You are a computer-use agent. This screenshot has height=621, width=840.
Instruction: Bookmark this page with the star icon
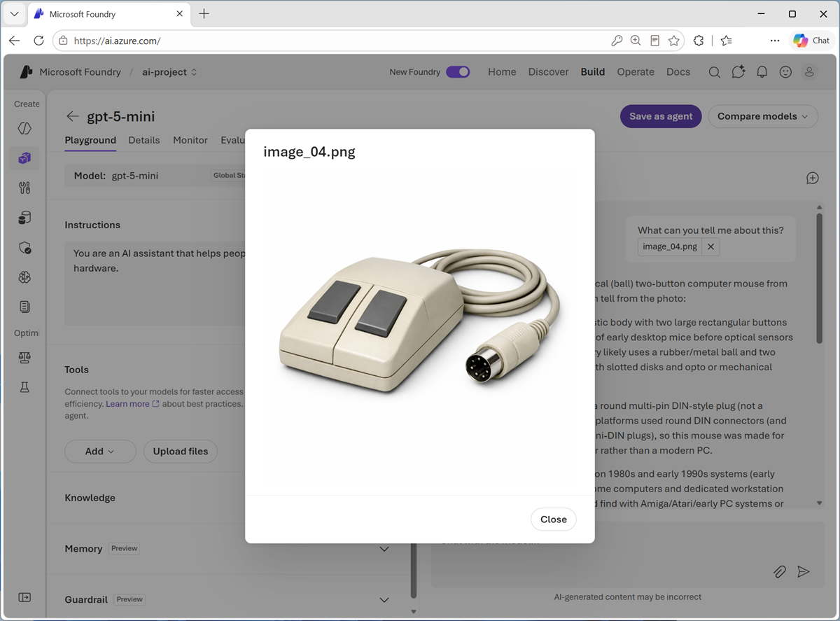674,41
